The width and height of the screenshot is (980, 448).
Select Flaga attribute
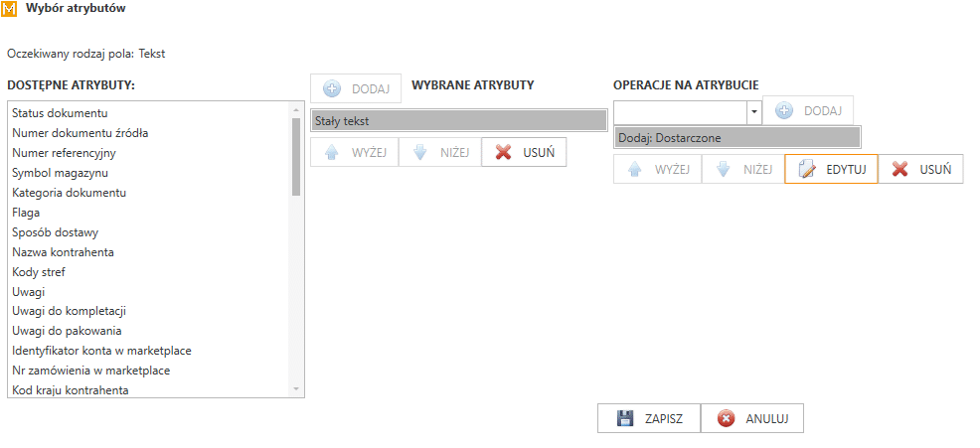click(150, 213)
